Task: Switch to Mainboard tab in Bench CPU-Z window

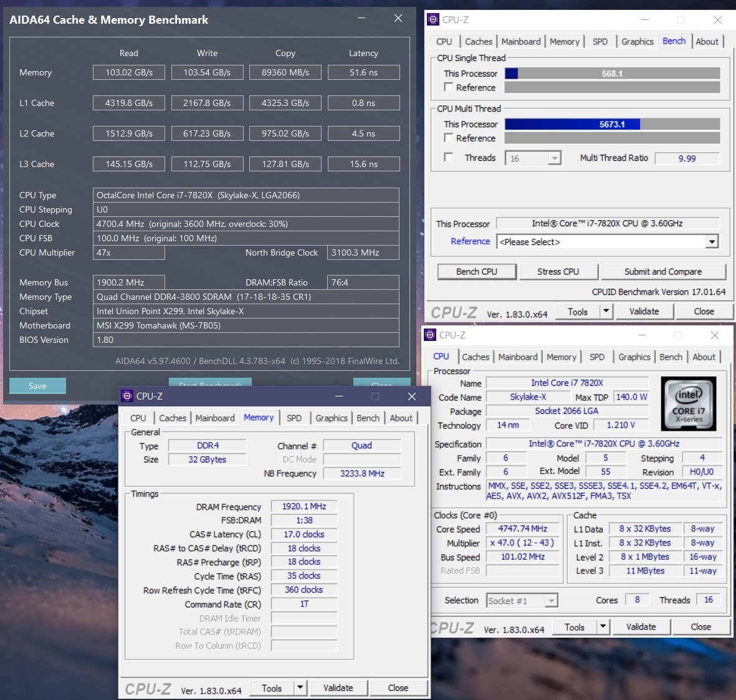Action: pyautogui.click(x=520, y=41)
